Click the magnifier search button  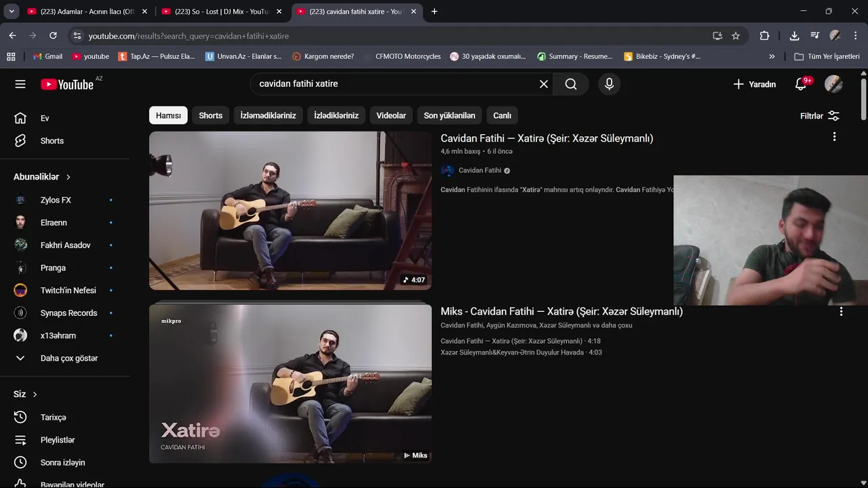[x=571, y=84]
